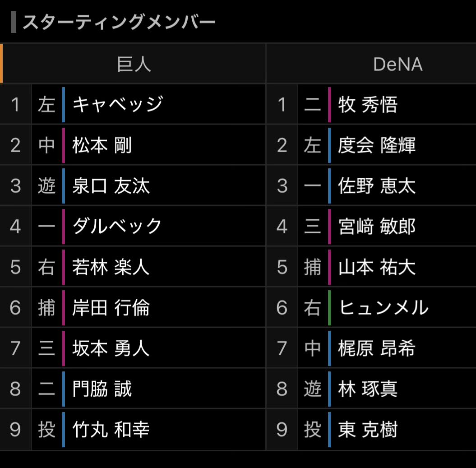This screenshot has width=476, height=468.
Task: Open player キャベッジ's profile
Action: tap(117, 104)
